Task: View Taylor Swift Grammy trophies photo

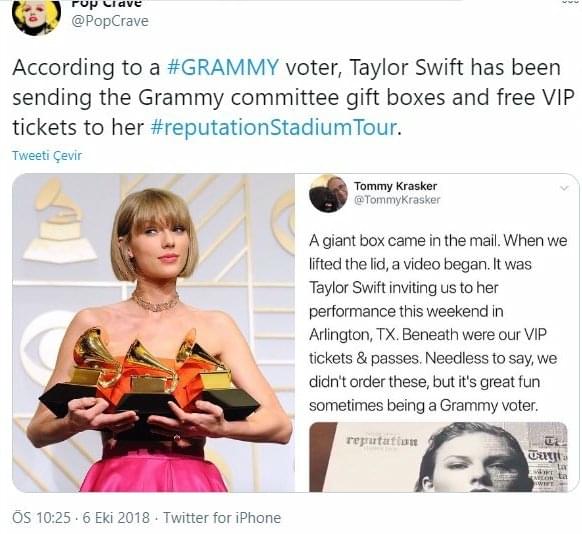Action: (x=154, y=333)
